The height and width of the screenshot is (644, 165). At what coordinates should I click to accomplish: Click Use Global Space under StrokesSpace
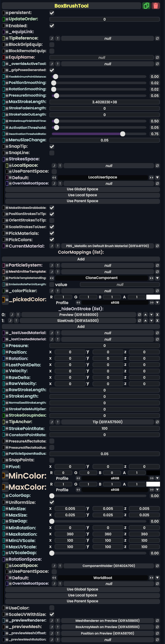point(82,189)
